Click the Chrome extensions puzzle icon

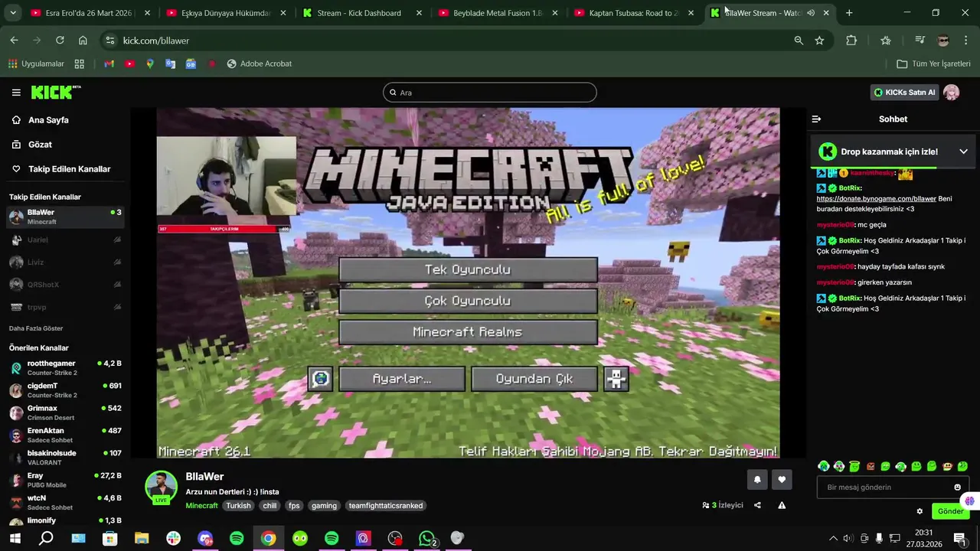click(851, 41)
